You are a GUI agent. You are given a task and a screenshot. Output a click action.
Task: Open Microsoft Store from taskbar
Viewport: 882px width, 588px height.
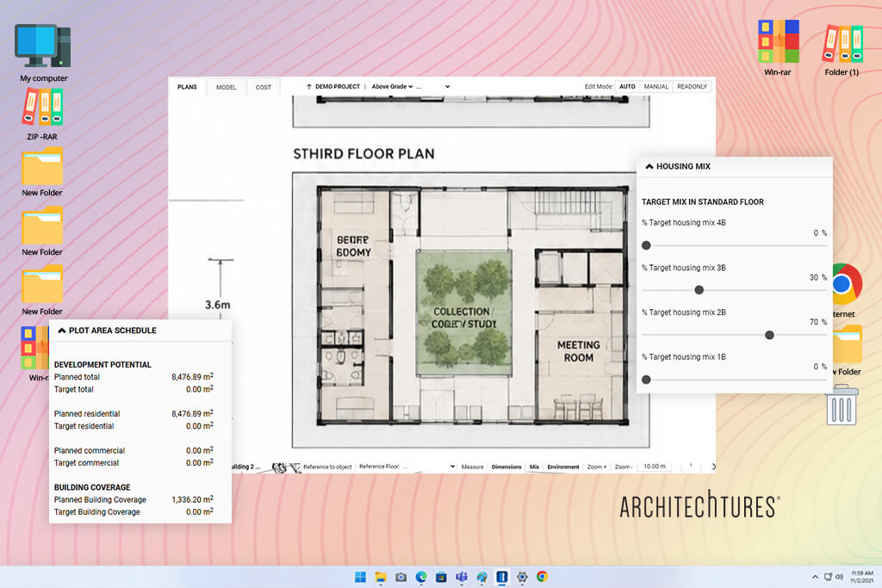(442, 577)
